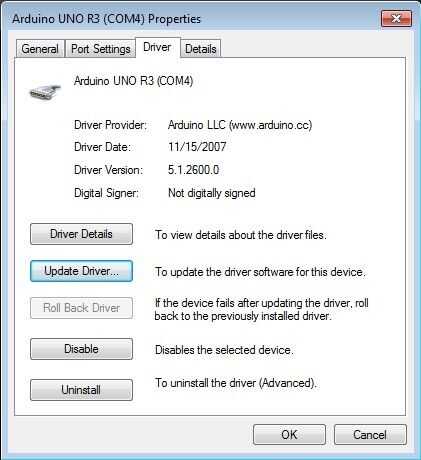Viewport: 421px width, 460px height.
Task: Confirm the dialog with OK
Action: 289,434
